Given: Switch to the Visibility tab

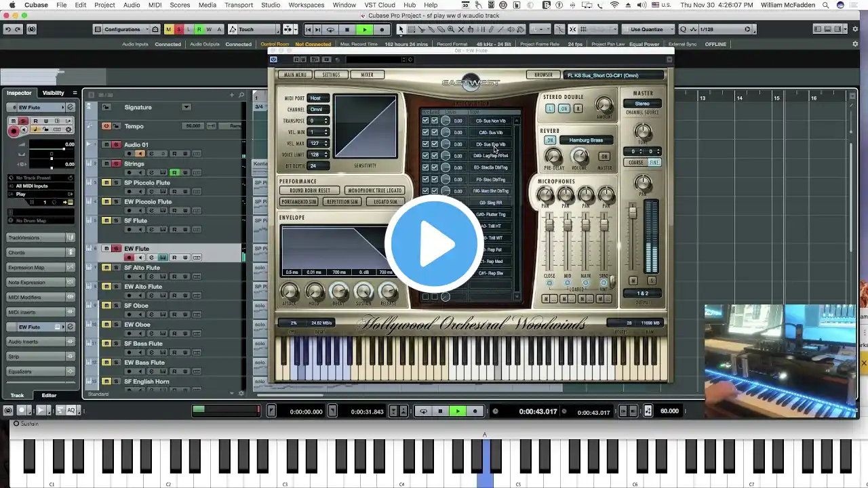Looking at the screenshot, I should coord(54,93).
